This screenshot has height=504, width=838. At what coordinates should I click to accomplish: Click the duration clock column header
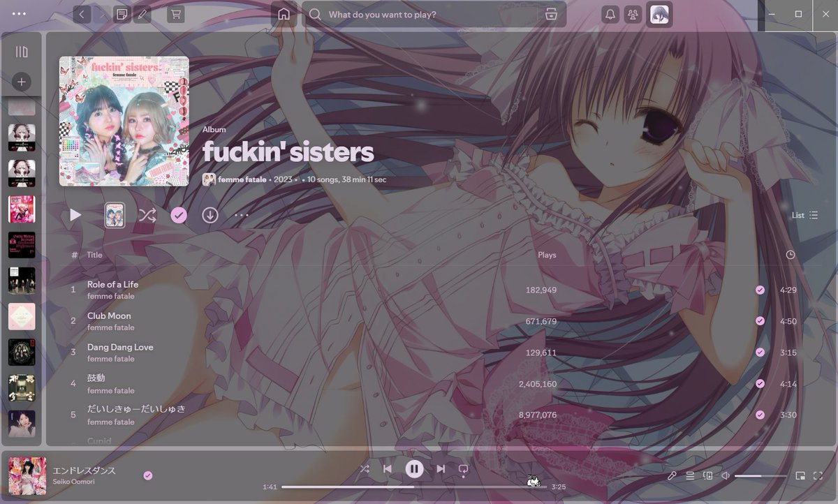pos(790,255)
